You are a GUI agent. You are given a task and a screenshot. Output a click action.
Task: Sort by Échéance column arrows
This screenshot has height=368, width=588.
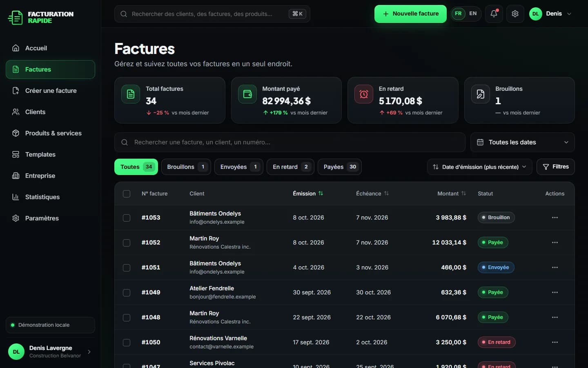(x=386, y=193)
